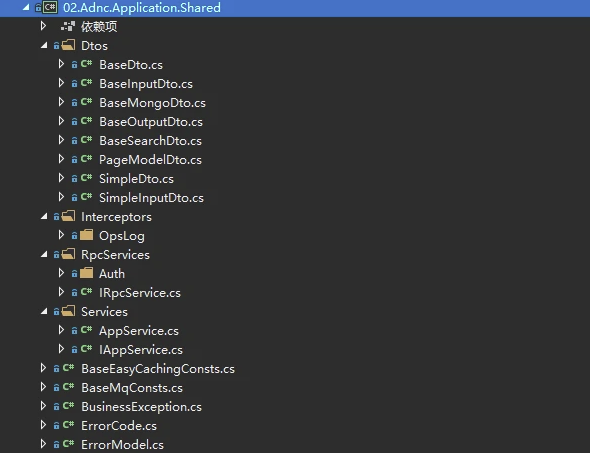Click the C# file icon of BaseMqConsts.cs
590x453 pixels.
pyautogui.click(x=68, y=386)
